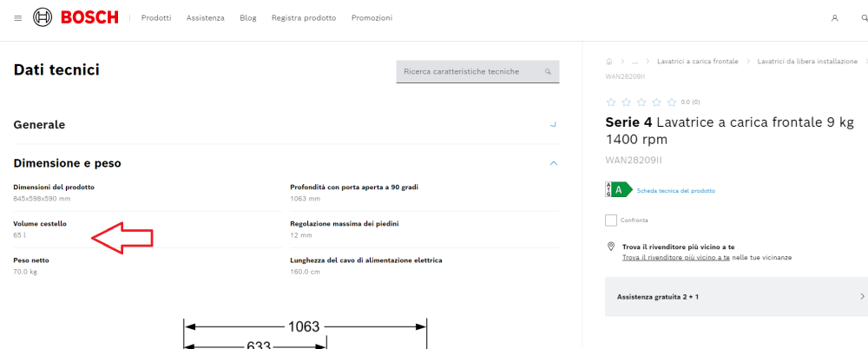
Task: Tick the Confronta checkbox
Action: 611,221
